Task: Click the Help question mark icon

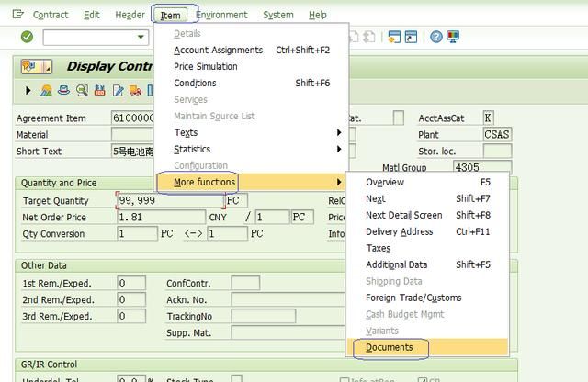Action: [x=437, y=37]
